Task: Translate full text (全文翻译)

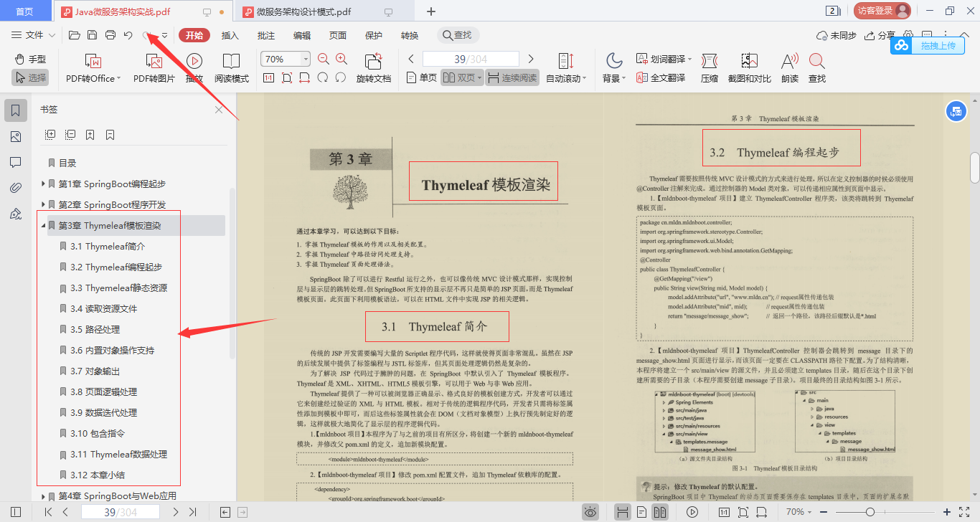Action: click(660, 78)
